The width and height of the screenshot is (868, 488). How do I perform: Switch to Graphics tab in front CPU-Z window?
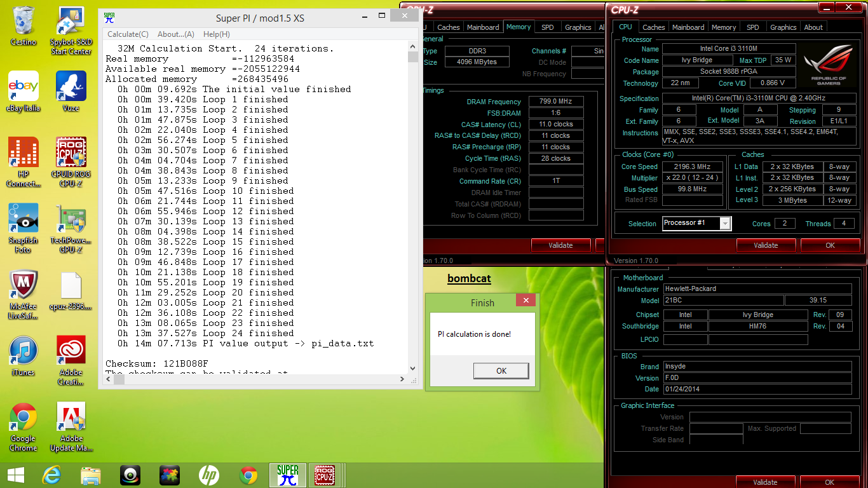coord(783,27)
